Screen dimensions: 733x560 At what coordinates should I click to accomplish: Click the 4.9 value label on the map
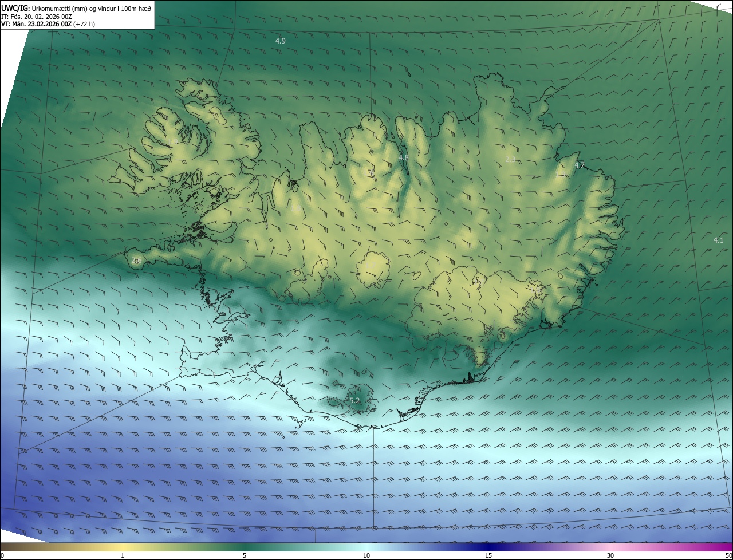(281, 41)
